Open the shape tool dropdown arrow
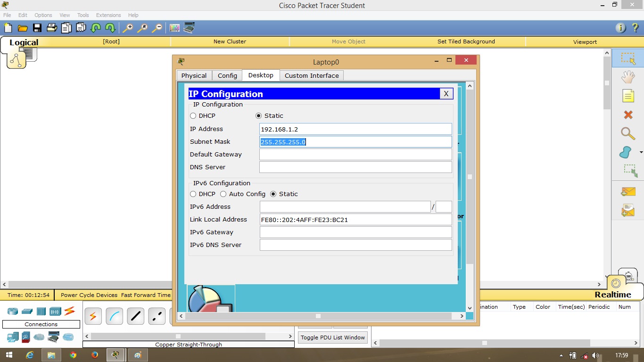This screenshot has height=362, width=644. click(x=641, y=152)
